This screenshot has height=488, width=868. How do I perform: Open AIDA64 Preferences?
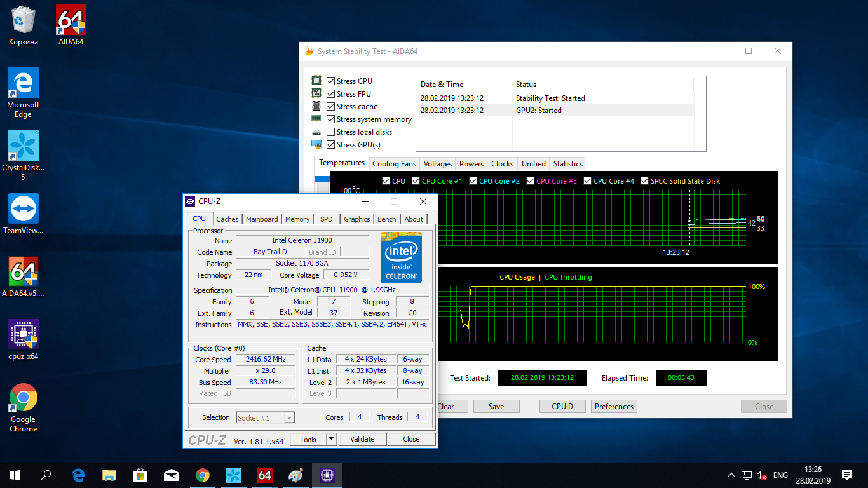pos(614,407)
